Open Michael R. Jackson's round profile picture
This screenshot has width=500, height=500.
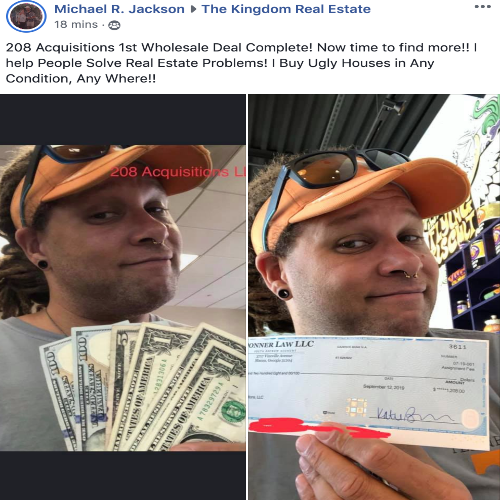26,16
